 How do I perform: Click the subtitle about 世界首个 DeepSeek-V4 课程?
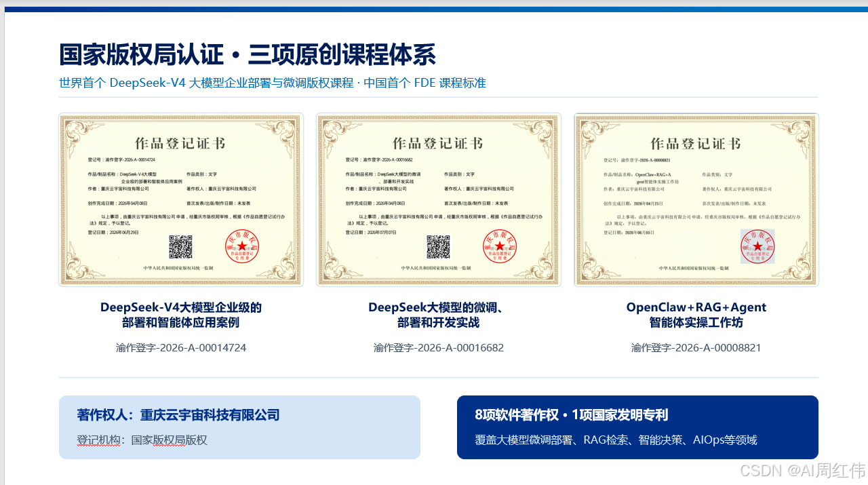[273, 83]
